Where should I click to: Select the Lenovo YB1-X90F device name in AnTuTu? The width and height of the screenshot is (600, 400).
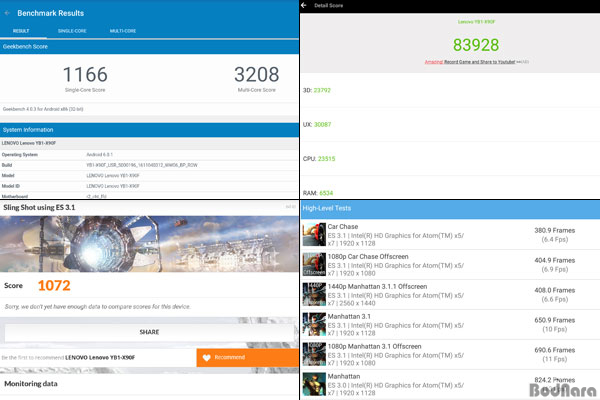[476, 22]
